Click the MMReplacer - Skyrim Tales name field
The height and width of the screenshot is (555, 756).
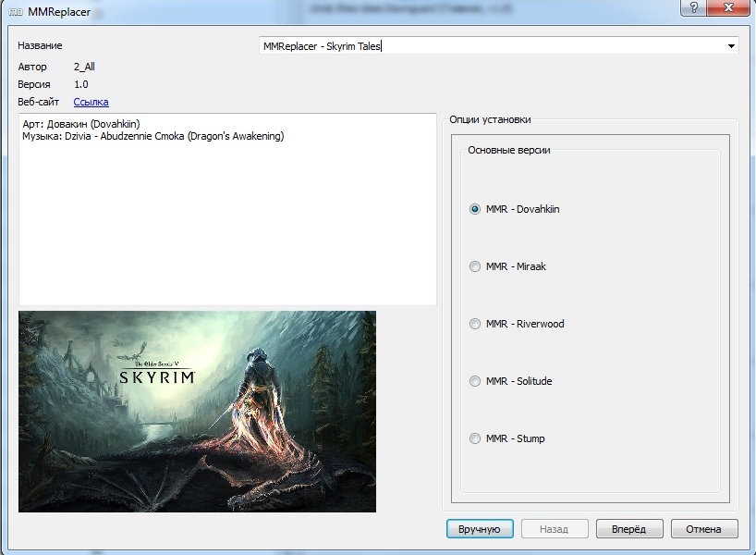[x=490, y=46]
